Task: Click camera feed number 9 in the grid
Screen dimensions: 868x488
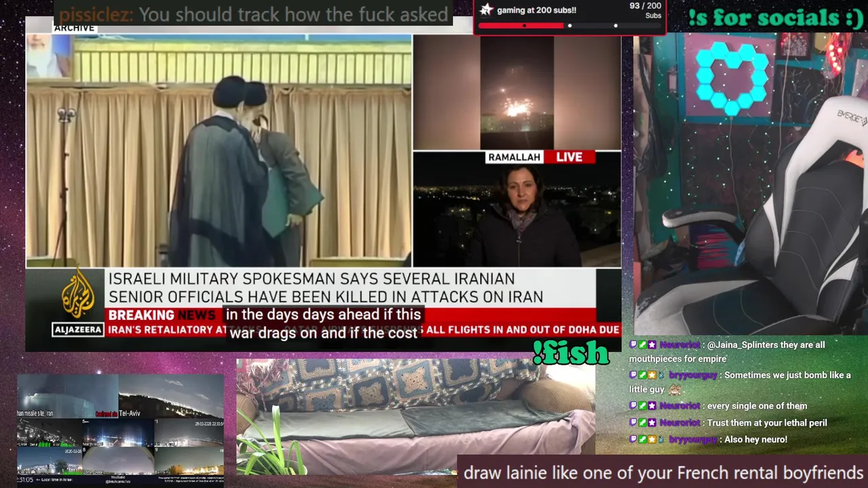Action: (189, 460)
